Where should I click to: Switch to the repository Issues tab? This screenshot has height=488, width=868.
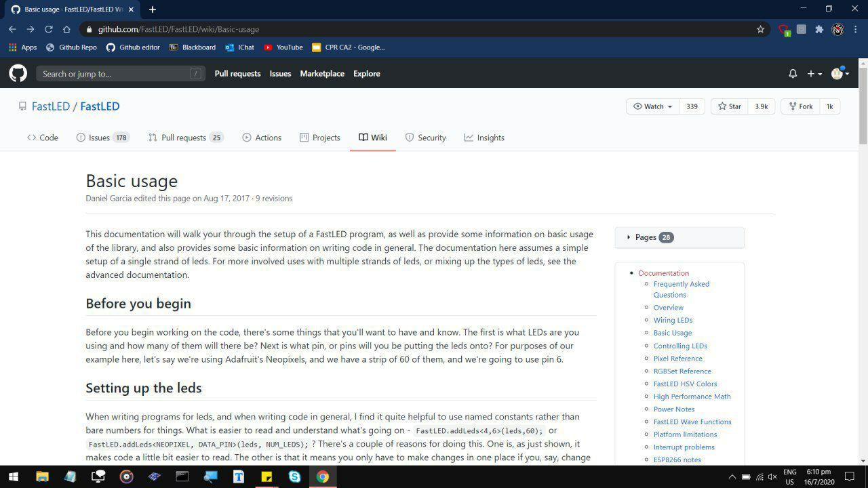102,138
